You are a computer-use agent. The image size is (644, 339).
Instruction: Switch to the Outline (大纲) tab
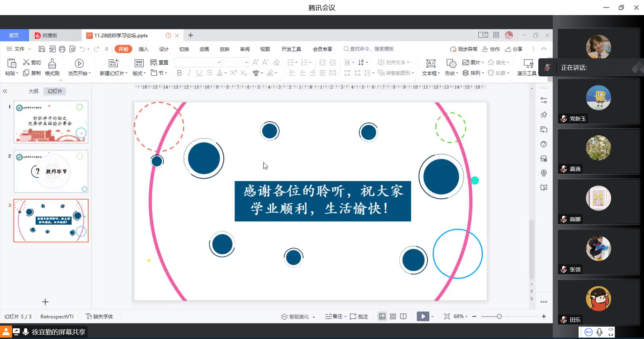point(33,91)
